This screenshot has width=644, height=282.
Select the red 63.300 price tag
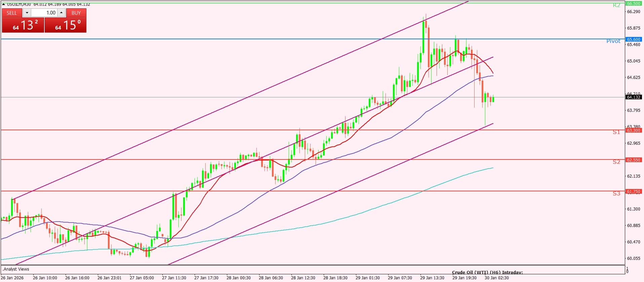point(634,130)
